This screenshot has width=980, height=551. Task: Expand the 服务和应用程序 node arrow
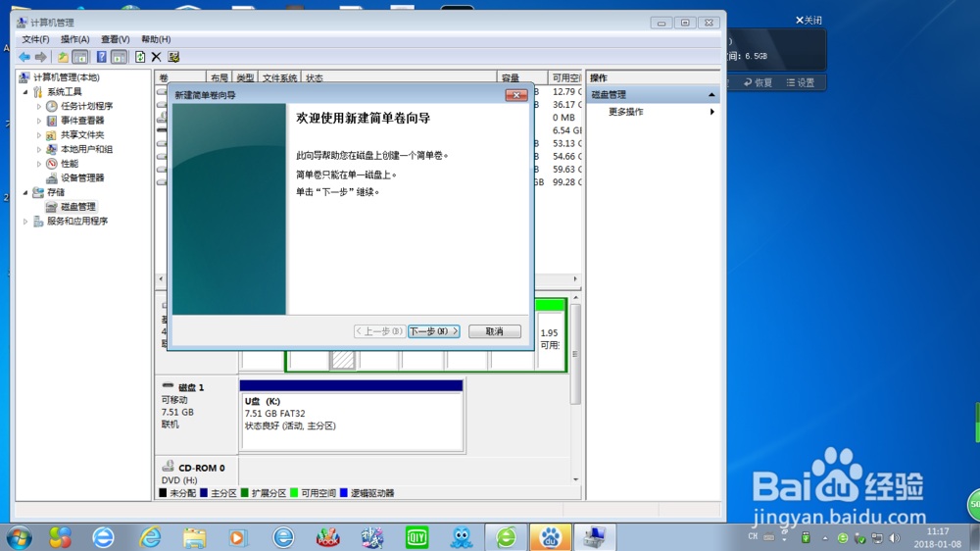(x=25, y=222)
